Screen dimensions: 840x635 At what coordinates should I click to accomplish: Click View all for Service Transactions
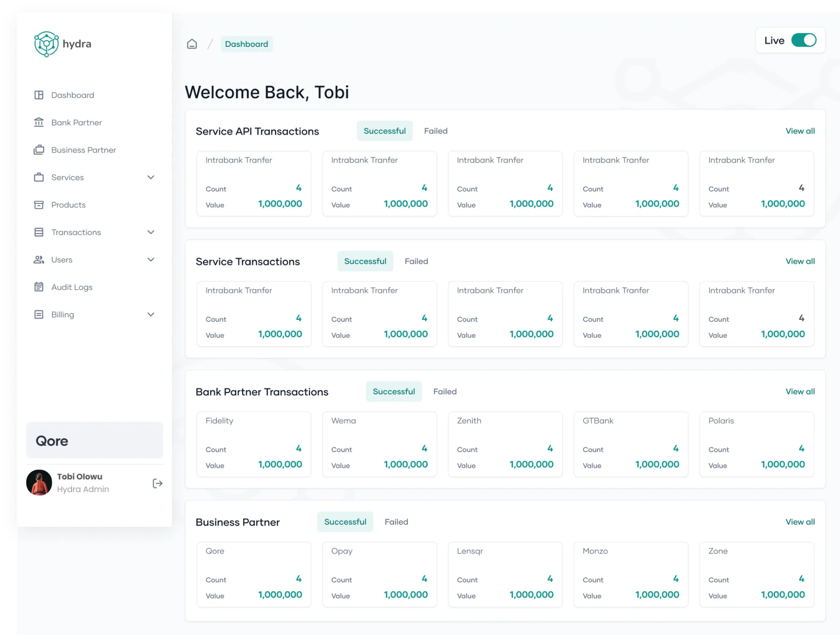tap(800, 261)
